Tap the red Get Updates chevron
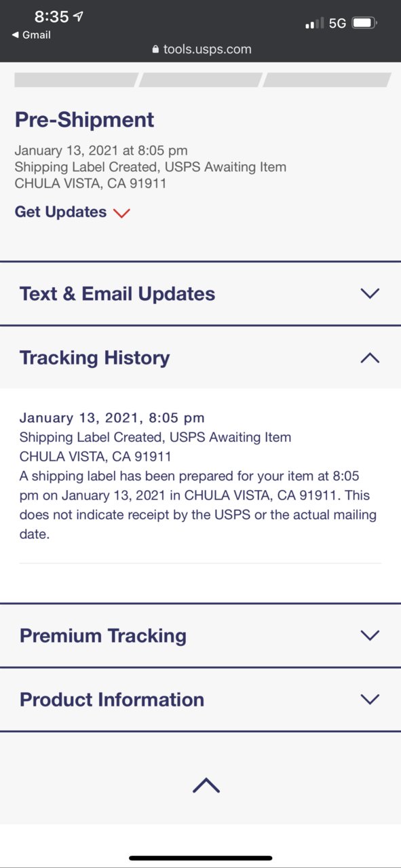The width and height of the screenshot is (401, 868). [121, 213]
